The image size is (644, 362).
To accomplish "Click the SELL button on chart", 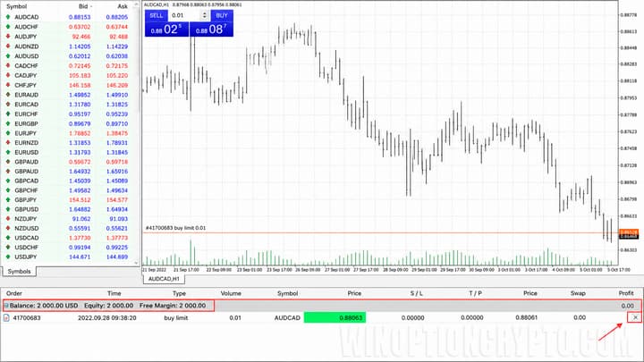I will 157,15.
